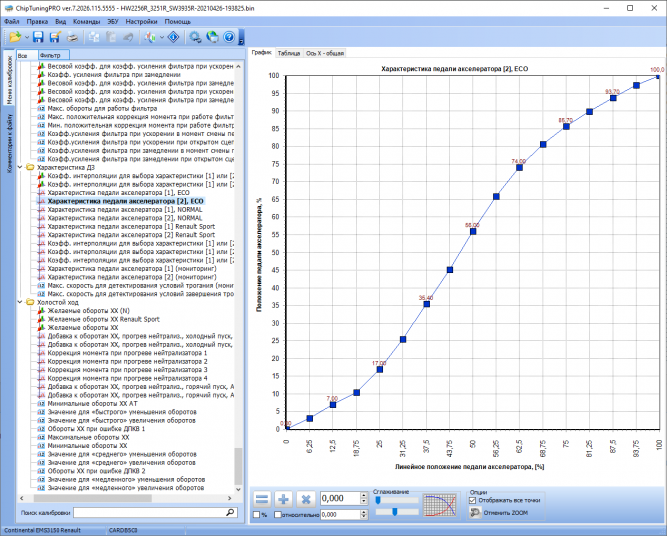Select the График tab

(261, 53)
